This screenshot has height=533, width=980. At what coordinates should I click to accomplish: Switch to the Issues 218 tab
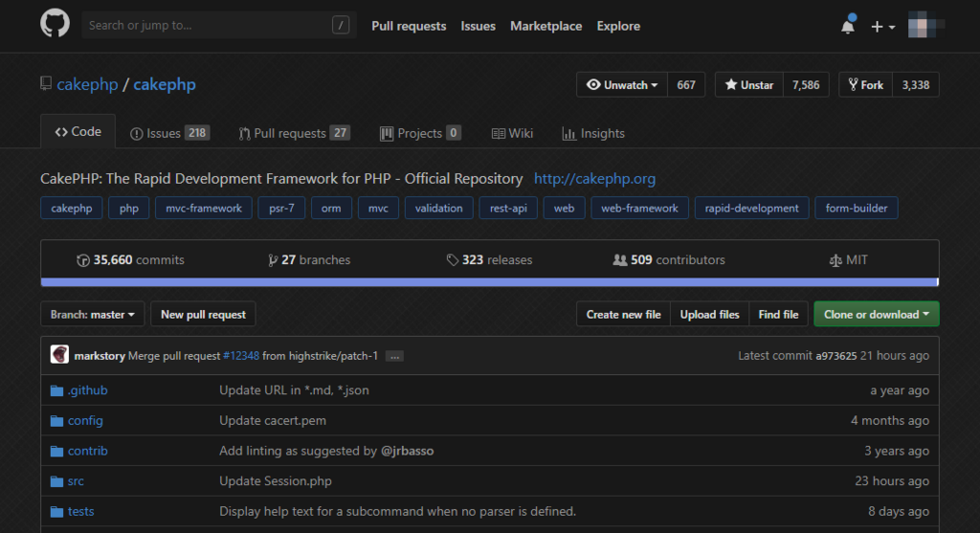click(x=170, y=133)
